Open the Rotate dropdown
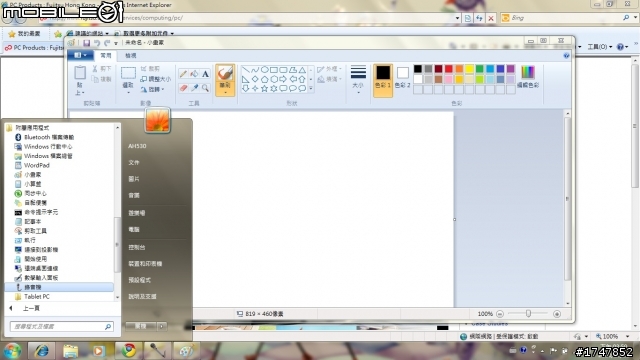This screenshot has width=640, height=360. point(153,89)
